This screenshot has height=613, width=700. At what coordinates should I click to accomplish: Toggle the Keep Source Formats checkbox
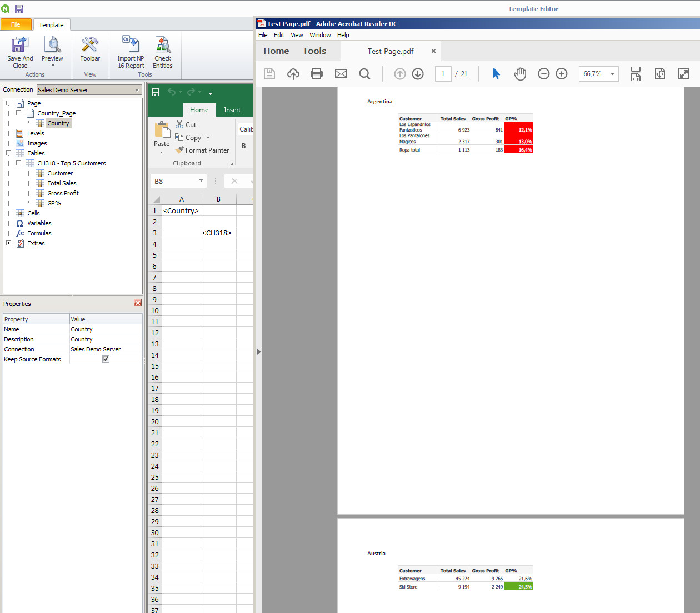(x=106, y=359)
